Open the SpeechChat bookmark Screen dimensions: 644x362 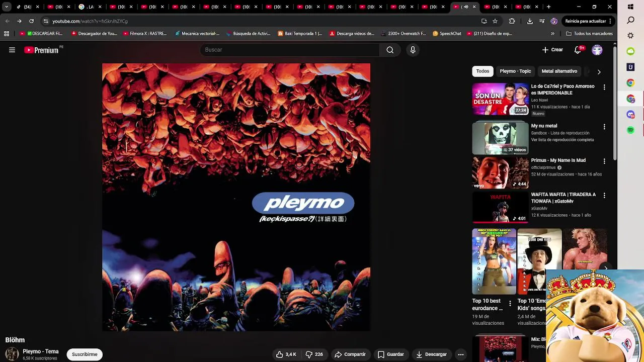[x=447, y=34]
